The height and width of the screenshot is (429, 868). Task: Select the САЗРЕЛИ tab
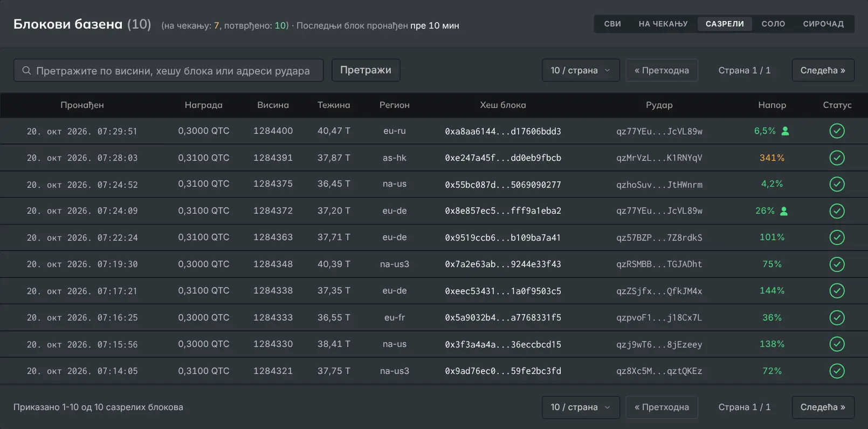point(725,24)
